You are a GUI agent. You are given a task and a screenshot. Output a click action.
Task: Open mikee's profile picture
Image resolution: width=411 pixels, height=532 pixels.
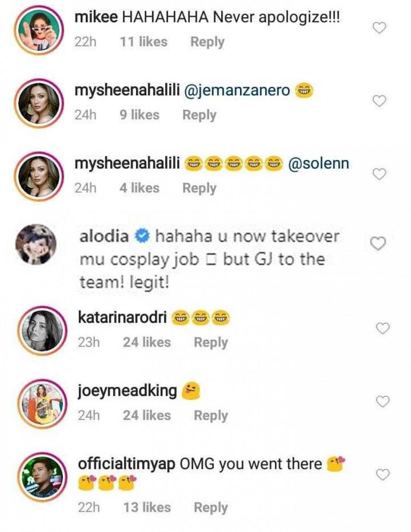click(39, 30)
